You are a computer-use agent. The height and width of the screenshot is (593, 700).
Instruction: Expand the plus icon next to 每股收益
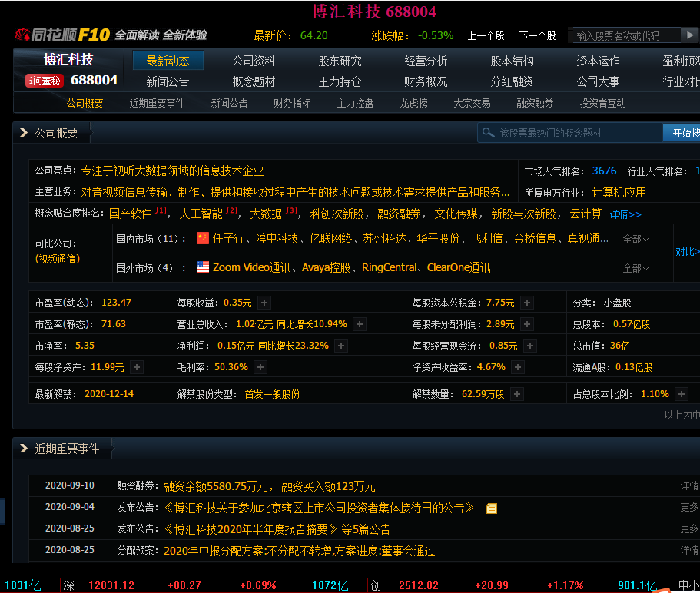point(264,303)
